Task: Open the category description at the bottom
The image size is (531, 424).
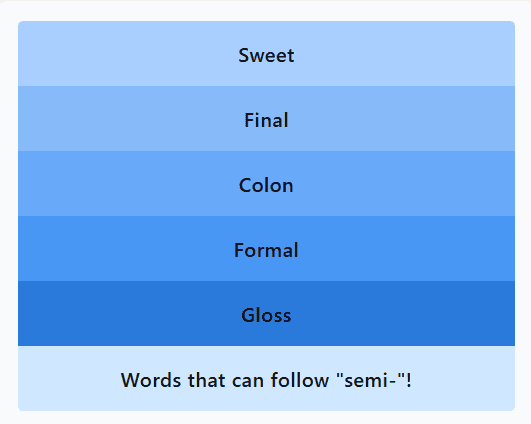Action: coord(266,379)
